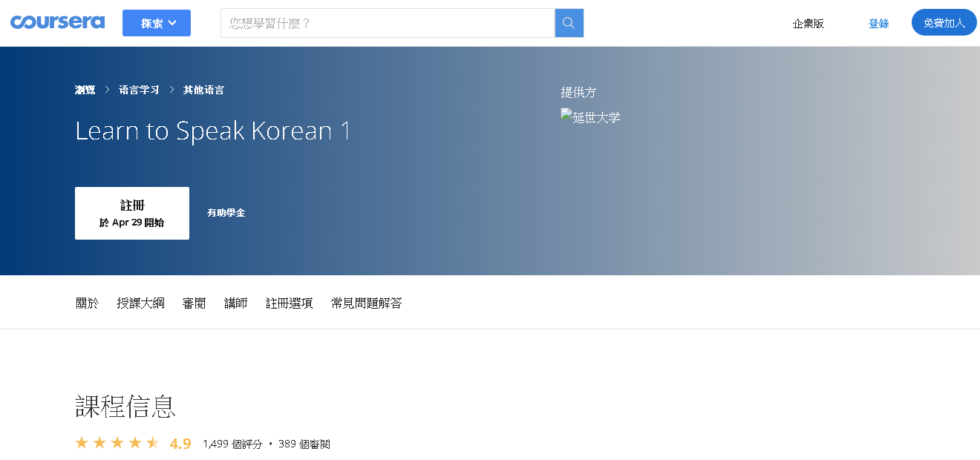Select the 關於 tab

tap(87, 303)
